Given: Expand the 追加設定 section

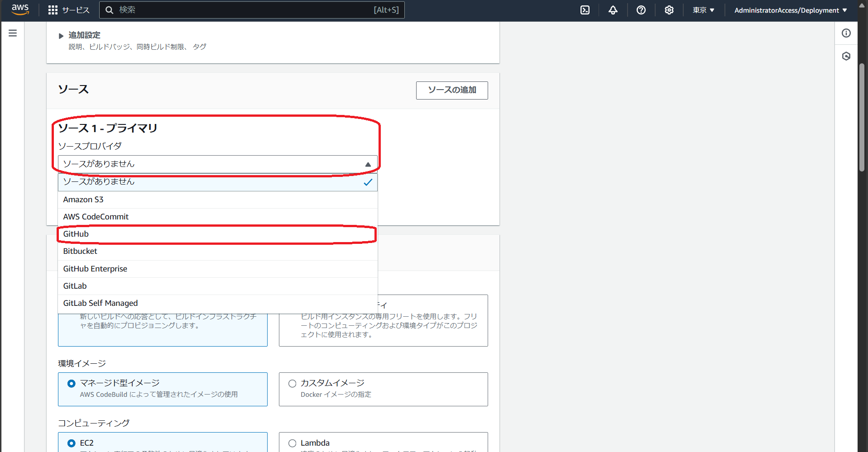Looking at the screenshot, I should [x=80, y=35].
